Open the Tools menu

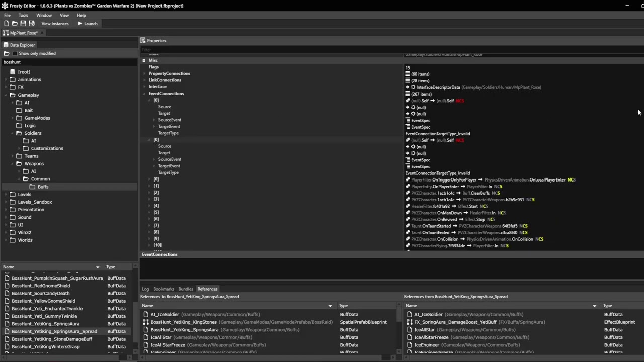[x=23, y=15]
